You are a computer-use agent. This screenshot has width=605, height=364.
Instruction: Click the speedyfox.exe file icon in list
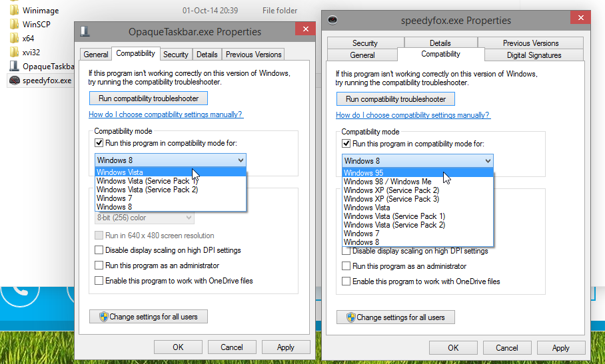click(14, 81)
